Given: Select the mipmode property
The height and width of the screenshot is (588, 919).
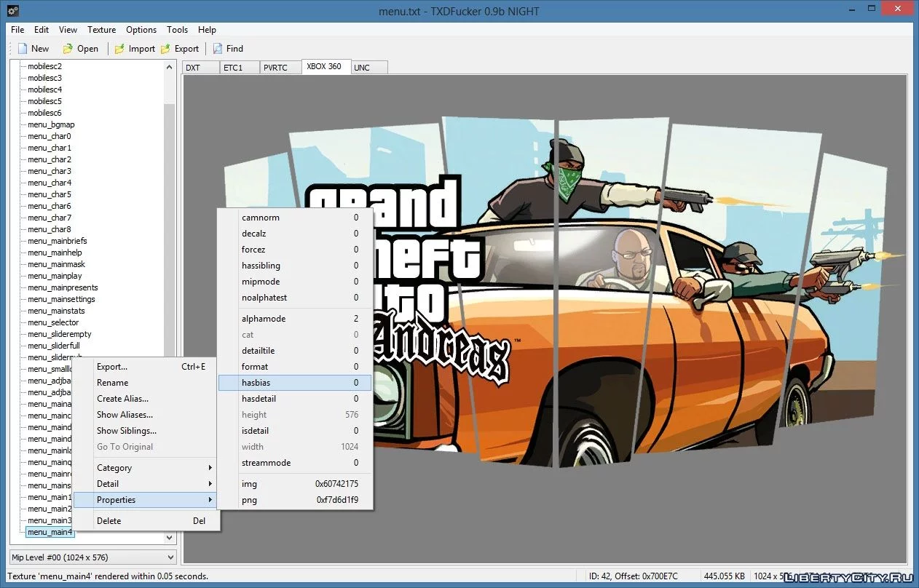Looking at the screenshot, I should pos(295,282).
